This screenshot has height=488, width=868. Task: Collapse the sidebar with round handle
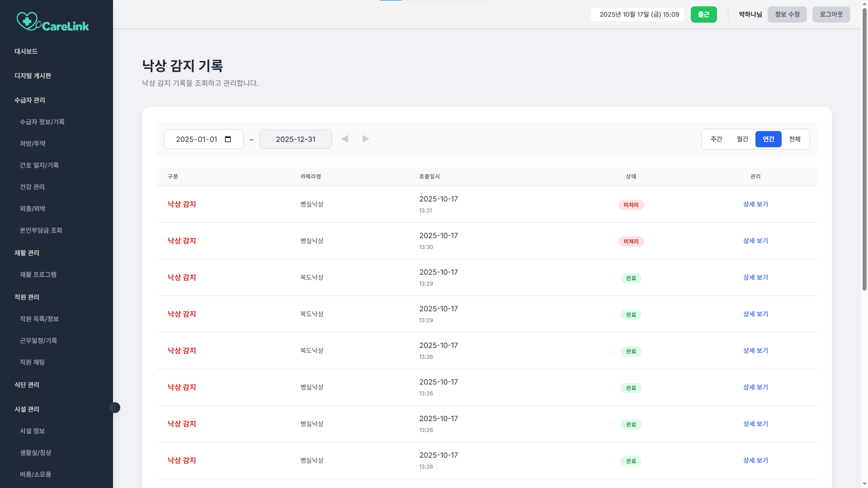coord(115,408)
